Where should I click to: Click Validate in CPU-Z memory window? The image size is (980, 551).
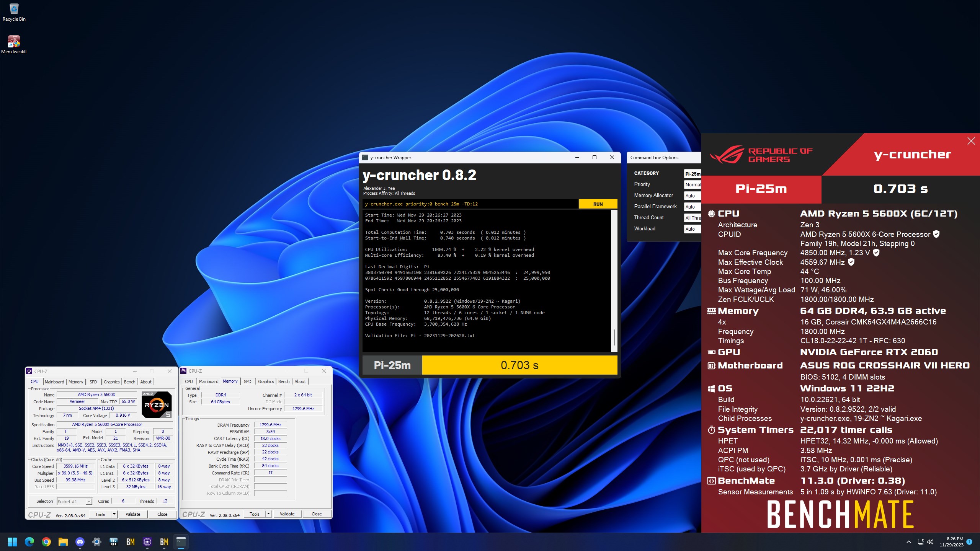287,514
